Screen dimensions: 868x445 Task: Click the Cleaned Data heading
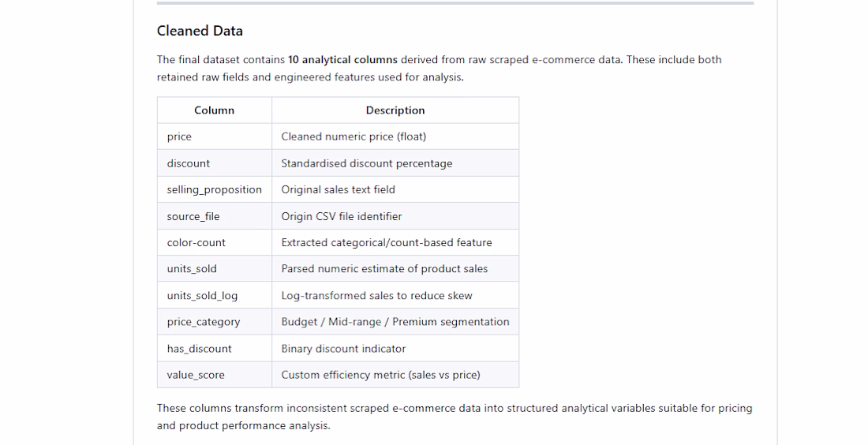[x=200, y=31]
